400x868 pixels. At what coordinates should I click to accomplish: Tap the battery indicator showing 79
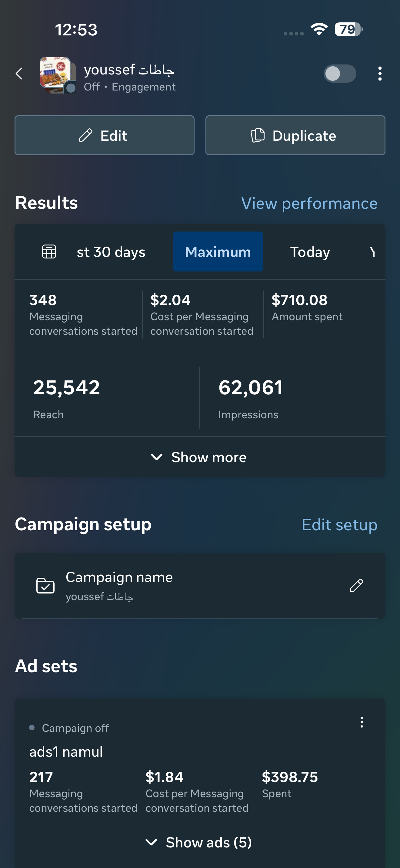point(348,29)
